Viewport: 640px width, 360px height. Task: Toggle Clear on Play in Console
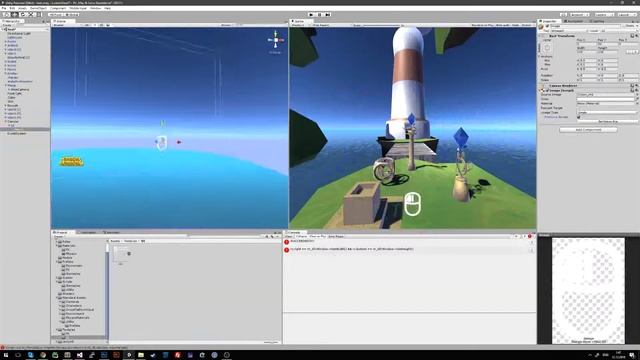[318, 236]
